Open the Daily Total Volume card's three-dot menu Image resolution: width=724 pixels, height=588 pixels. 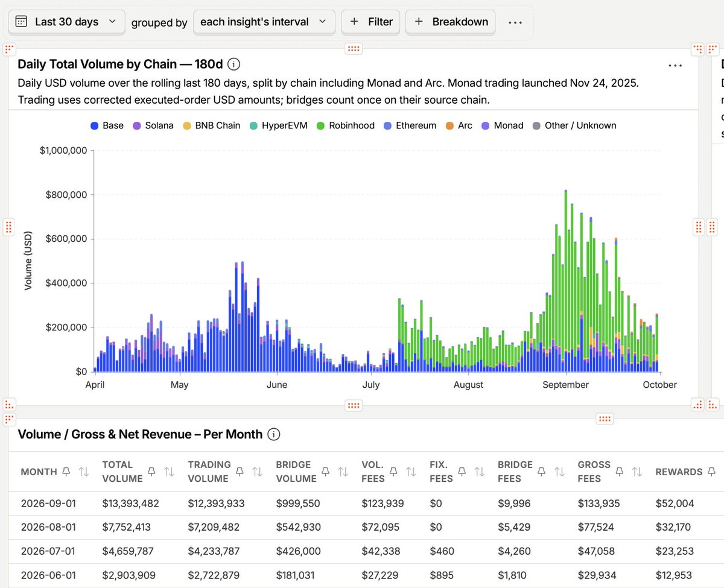675,65
